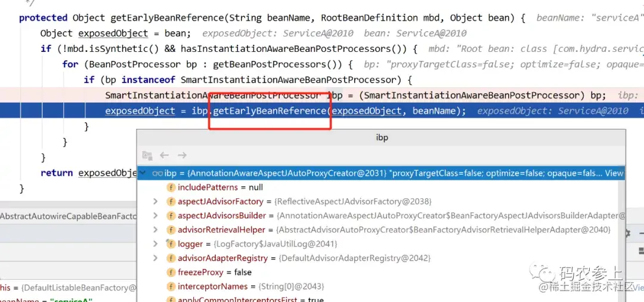Viewport: 644px width, 302px height.
Task: Click the field icon of logger
Action: (x=171, y=244)
